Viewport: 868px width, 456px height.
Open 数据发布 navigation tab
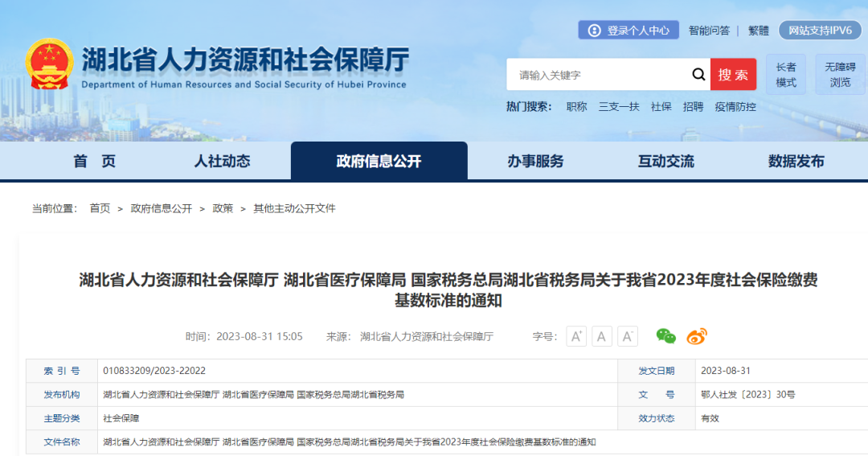click(796, 161)
